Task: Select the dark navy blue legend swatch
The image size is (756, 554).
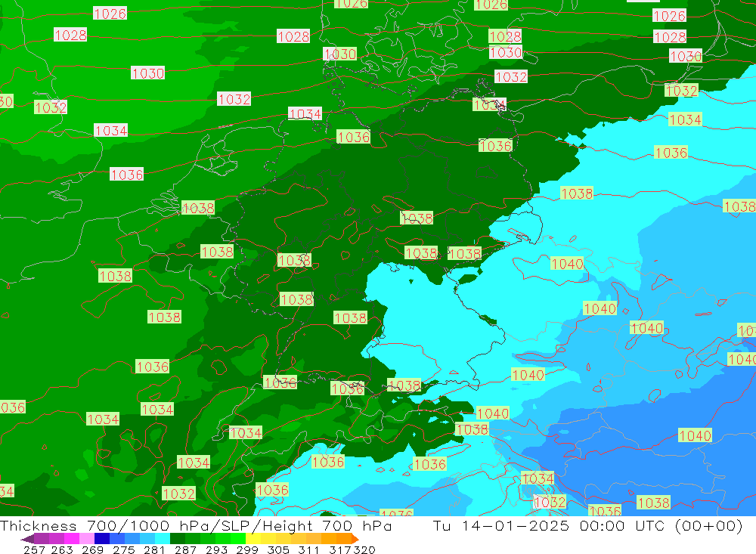Action: 102,539
